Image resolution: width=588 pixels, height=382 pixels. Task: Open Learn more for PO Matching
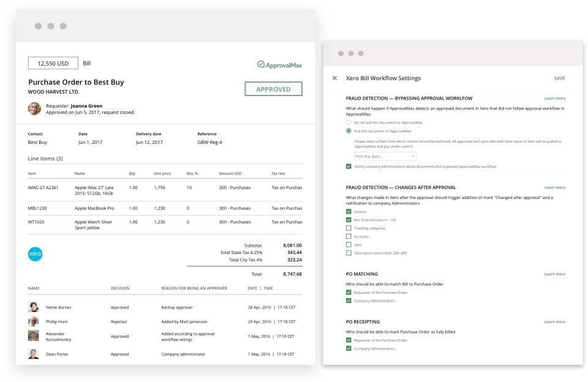555,274
